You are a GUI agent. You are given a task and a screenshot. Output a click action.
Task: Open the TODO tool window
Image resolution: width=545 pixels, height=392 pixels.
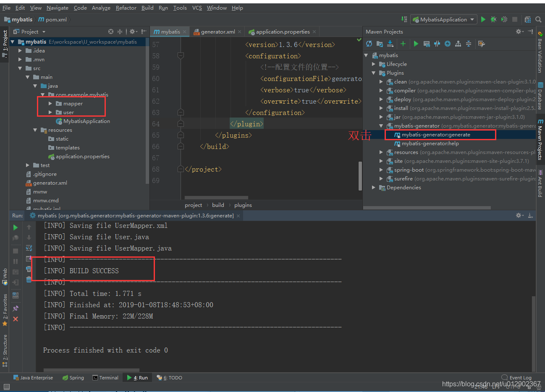[169, 378]
